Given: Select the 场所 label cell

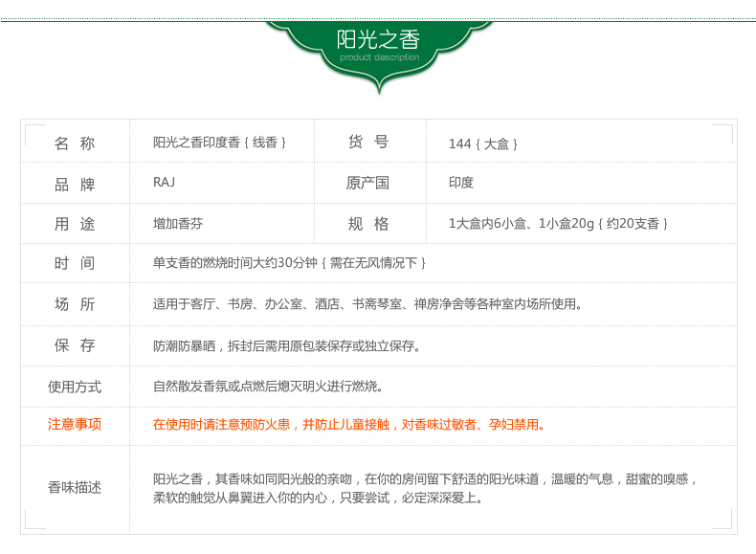Looking at the screenshot, I should click(x=75, y=304).
